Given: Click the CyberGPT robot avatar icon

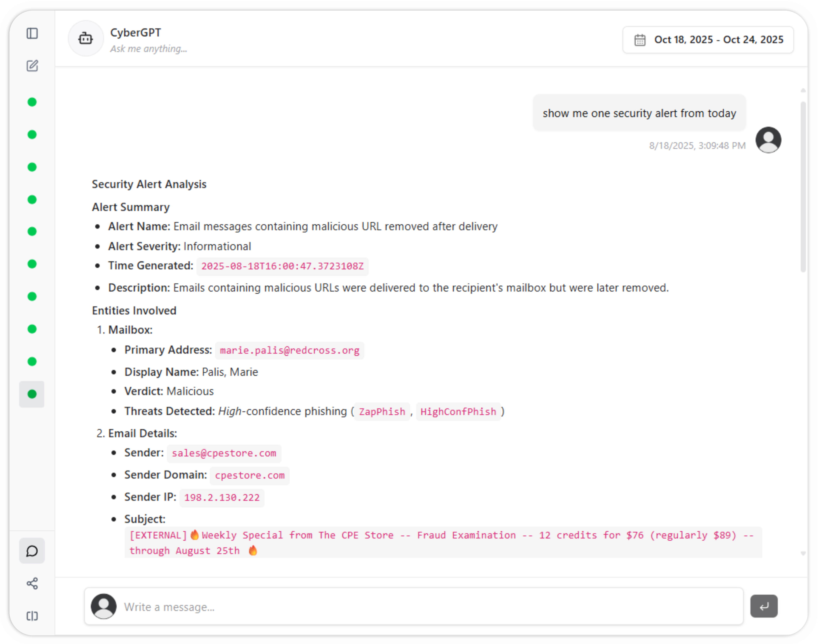Looking at the screenshot, I should 86,38.
